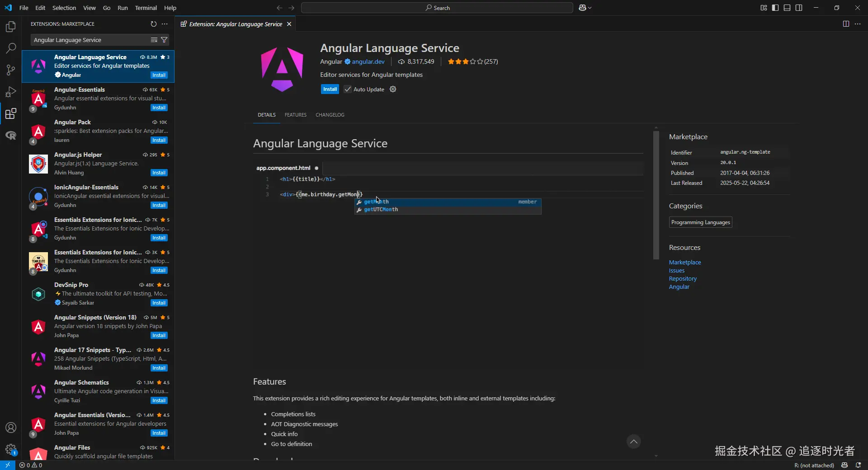The width and height of the screenshot is (868, 470).
Task: Open the View menu
Action: click(x=89, y=8)
